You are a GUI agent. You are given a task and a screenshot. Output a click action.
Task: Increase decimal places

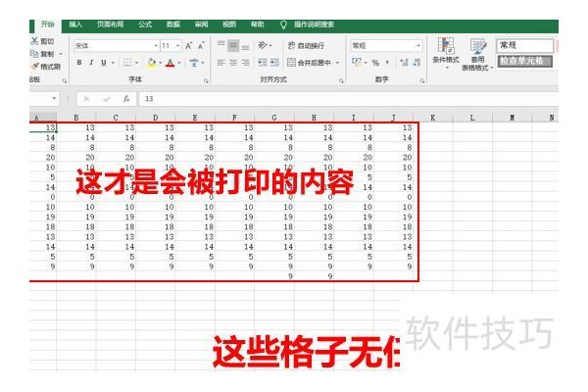click(404, 63)
